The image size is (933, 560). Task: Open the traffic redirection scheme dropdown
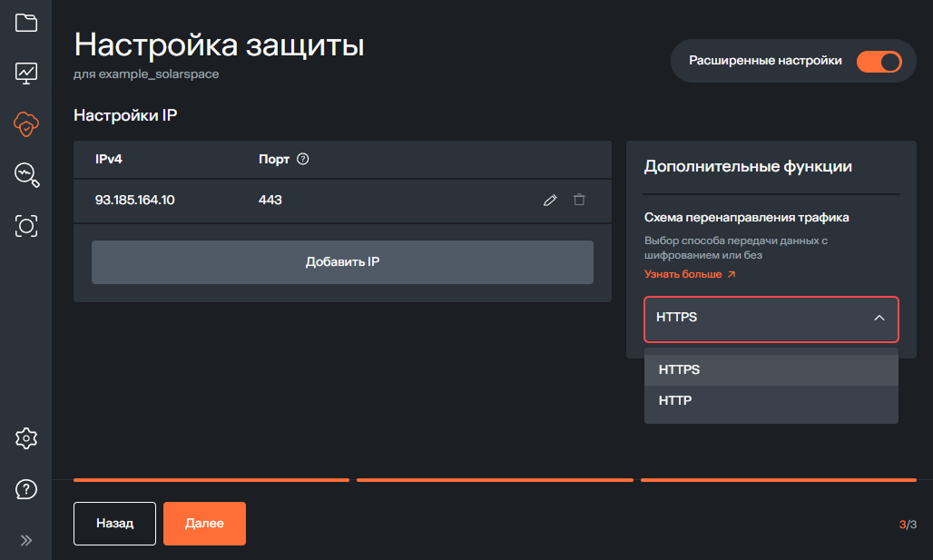[x=771, y=319]
